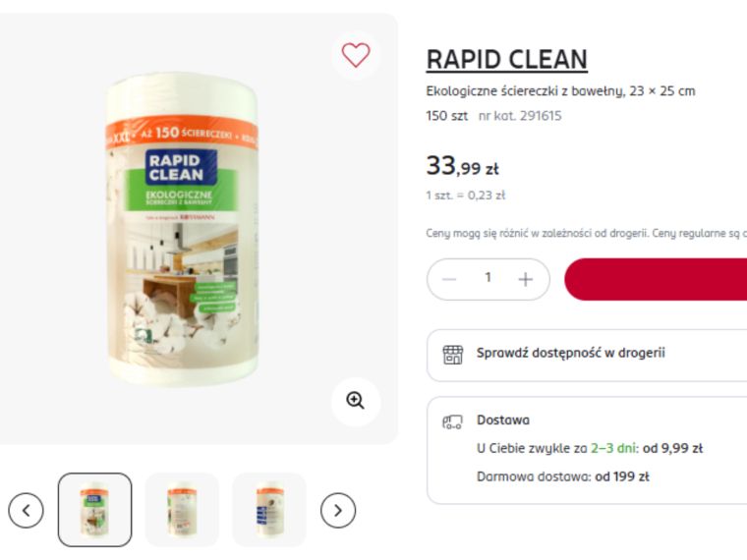This screenshot has width=747, height=560.
Task: Click the red add-to-cart button
Action: point(656,280)
